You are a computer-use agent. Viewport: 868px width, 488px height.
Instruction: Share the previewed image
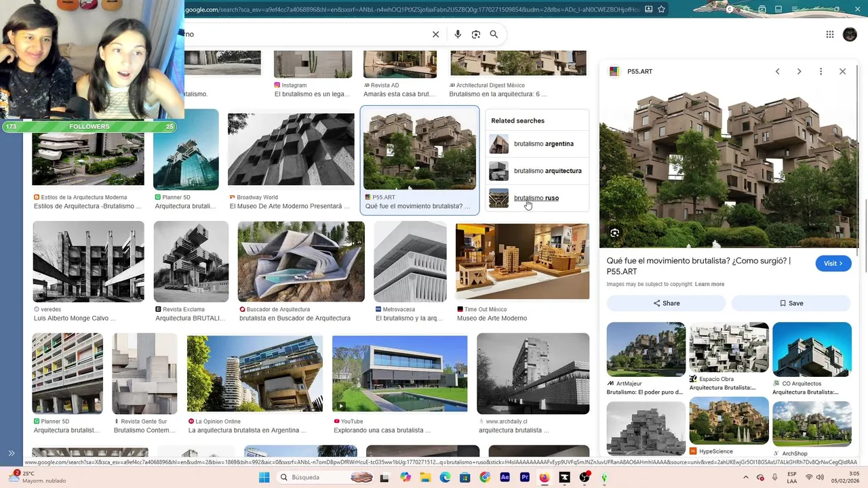click(666, 303)
